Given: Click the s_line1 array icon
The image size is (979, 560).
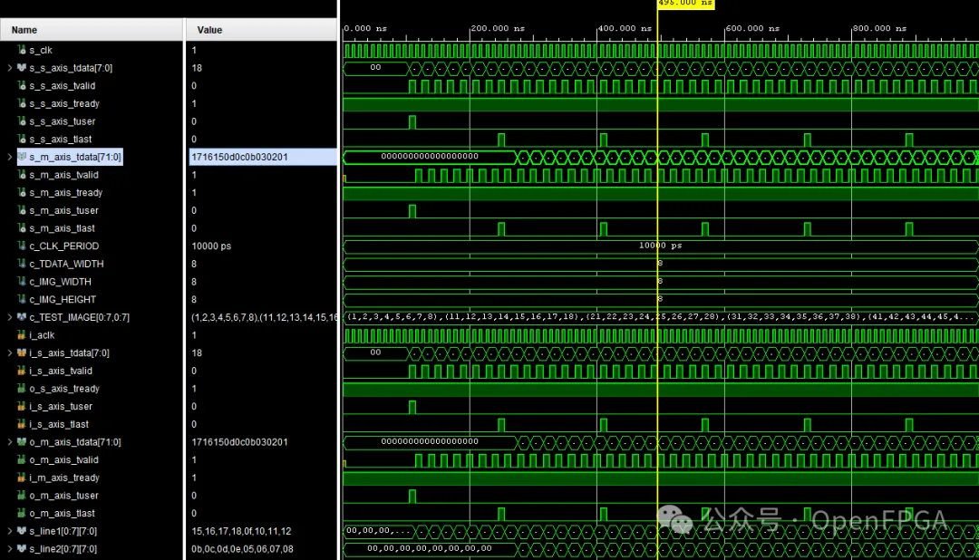Looking at the screenshot, I should pos(22,531).
